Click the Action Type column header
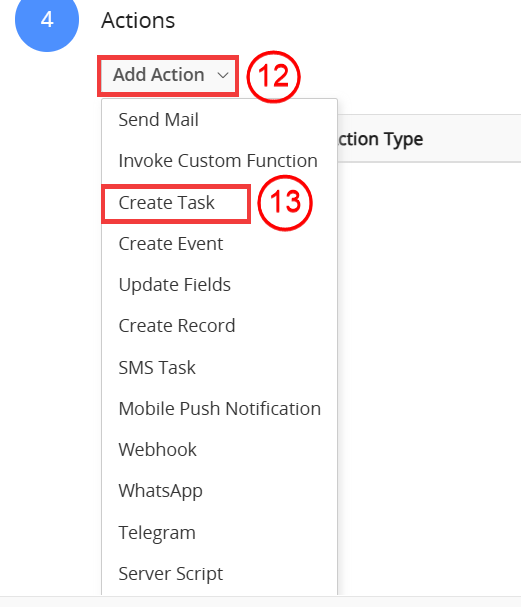Image resolution: width=521 pixels, height=607 pixels. [x=380, y=139]
